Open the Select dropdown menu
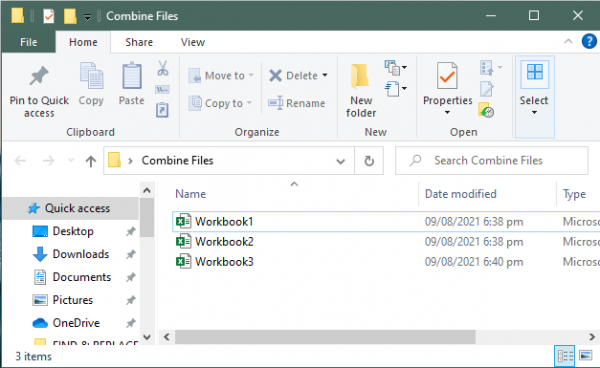This screenshot has width=600, height=368. point(534,97)
